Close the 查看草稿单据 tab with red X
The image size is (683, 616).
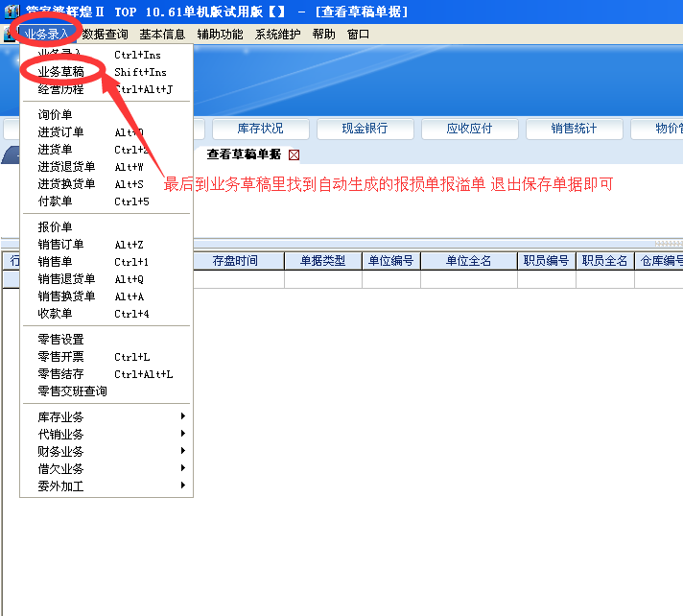tap(294, 154)
